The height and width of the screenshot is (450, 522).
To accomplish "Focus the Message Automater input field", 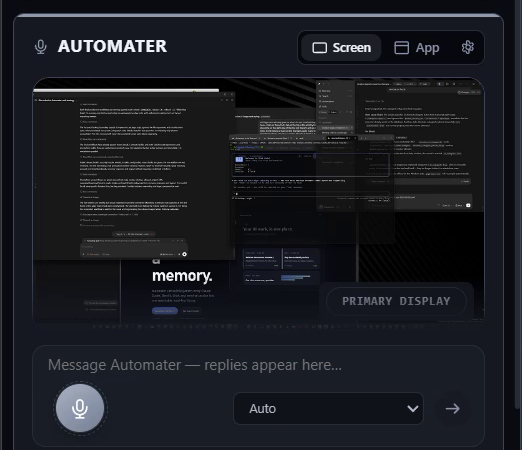I will 258,365.
